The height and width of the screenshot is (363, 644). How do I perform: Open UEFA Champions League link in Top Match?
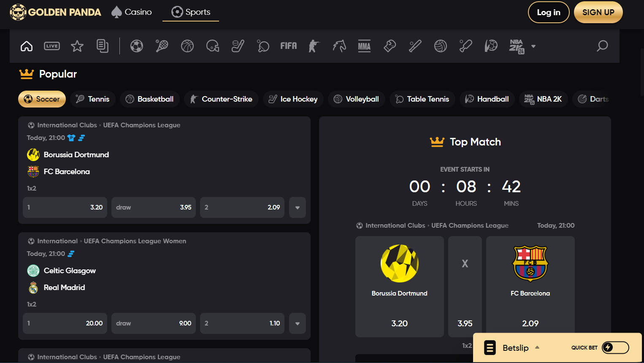470,226
